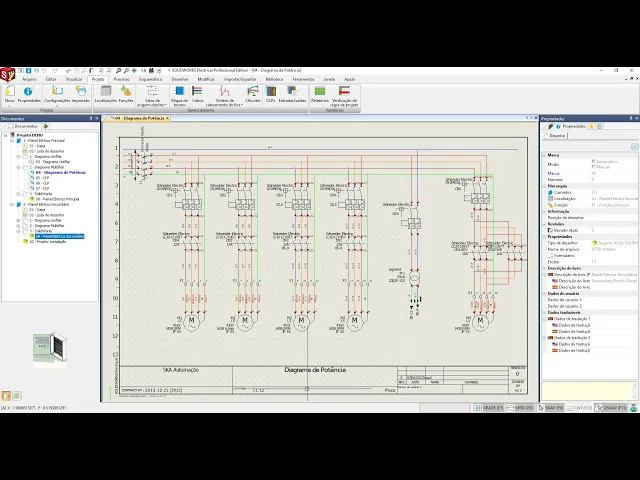Image resolution: width=640 pixels, height=480 pixels.
Task: Open dropdown arrow under Novo
Action: (x=9, y=105)
